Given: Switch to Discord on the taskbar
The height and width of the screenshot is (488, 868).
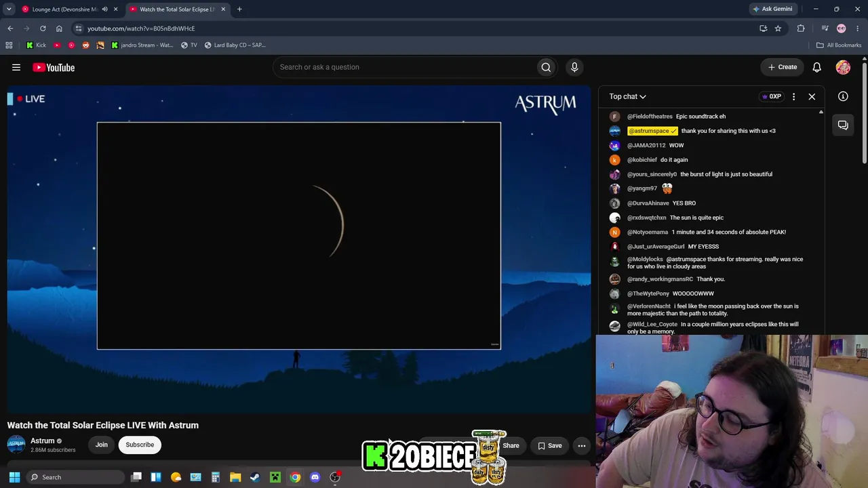Looking at the screenshot, I should click(315, 477).
